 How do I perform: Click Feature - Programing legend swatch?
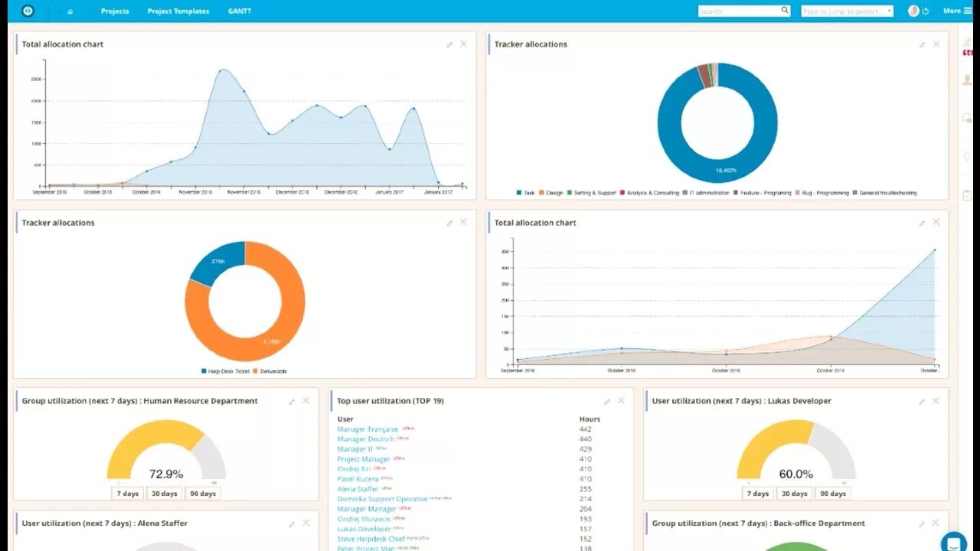(736, 193)
